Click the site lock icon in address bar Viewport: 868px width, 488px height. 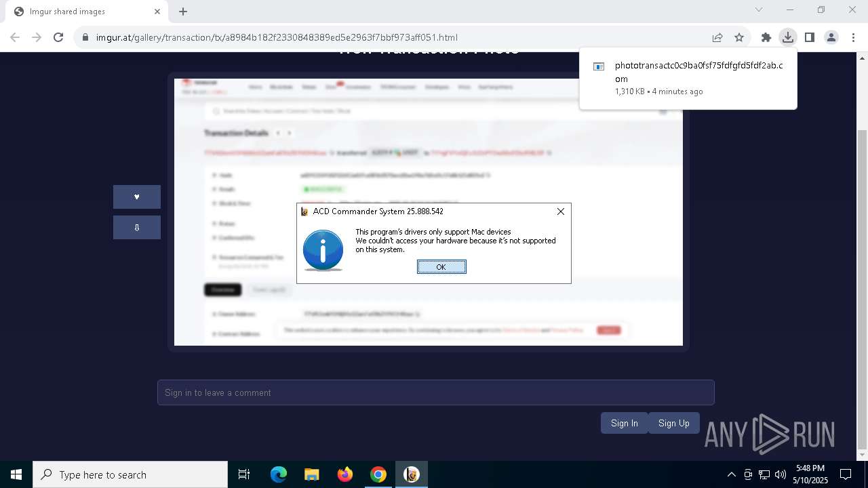85,37
